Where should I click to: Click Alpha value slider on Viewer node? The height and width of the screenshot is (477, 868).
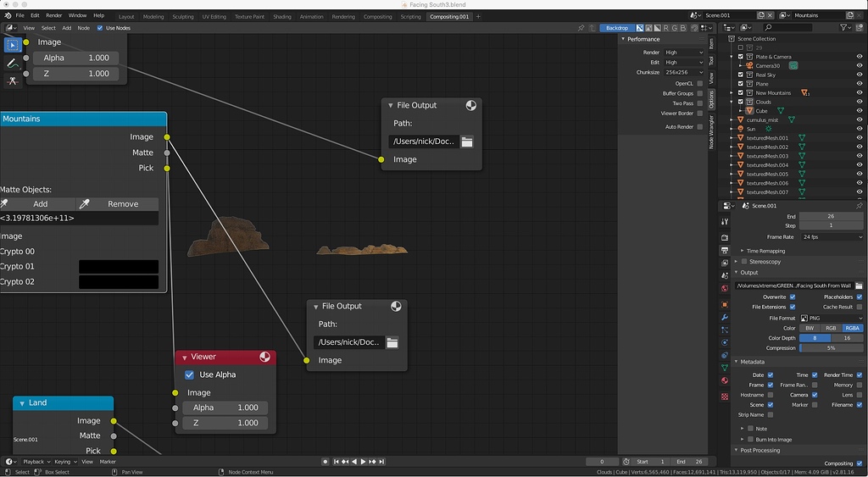[225, 408]
